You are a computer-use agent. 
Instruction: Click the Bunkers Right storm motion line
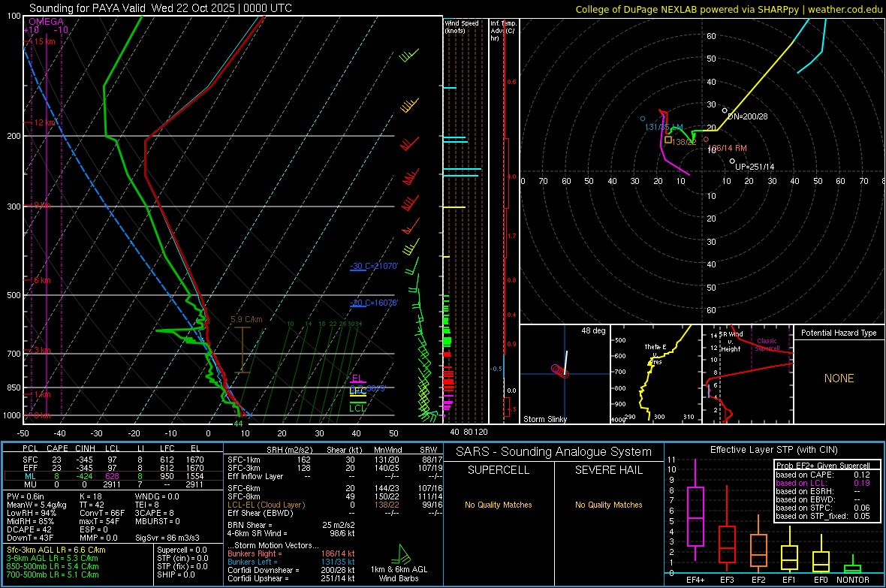pyautogui.click(x=291, y=553)
